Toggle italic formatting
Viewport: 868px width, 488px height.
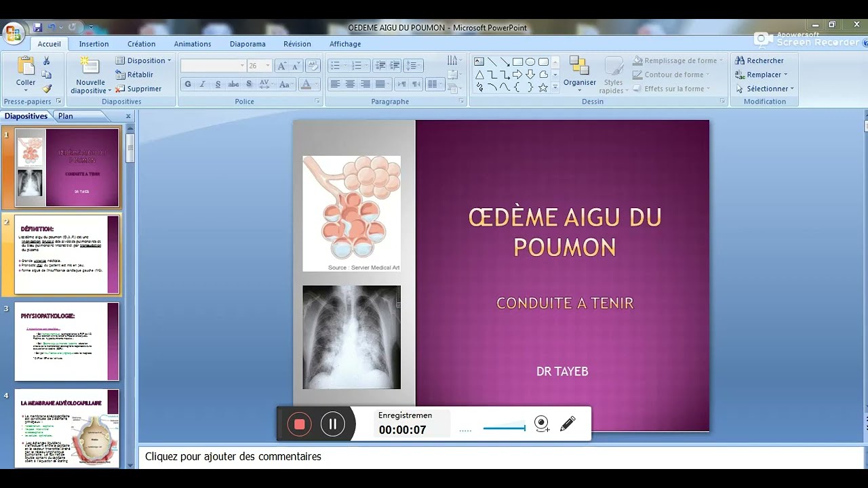coord(203,84)
